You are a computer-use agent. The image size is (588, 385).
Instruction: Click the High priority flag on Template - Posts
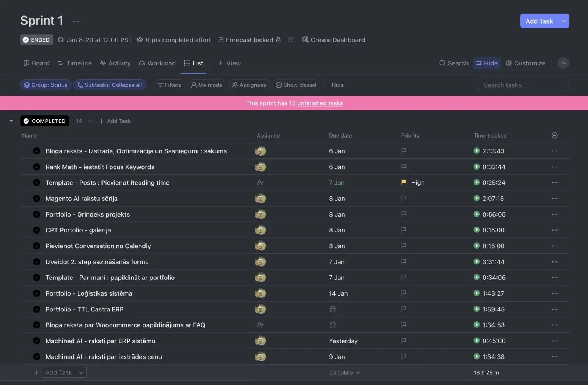click(x=404, y=182)
